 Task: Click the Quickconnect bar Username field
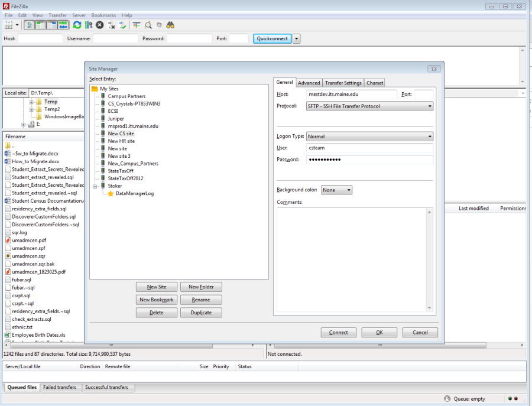(115, 38)
